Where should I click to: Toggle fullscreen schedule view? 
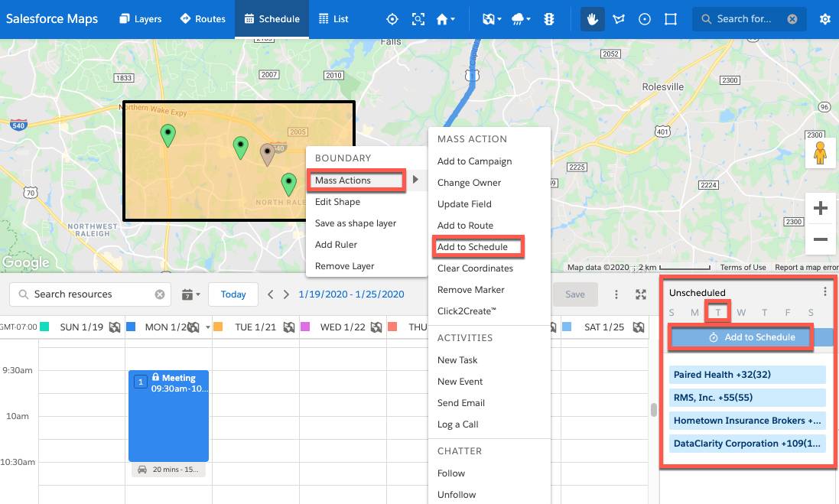[640, 294]
